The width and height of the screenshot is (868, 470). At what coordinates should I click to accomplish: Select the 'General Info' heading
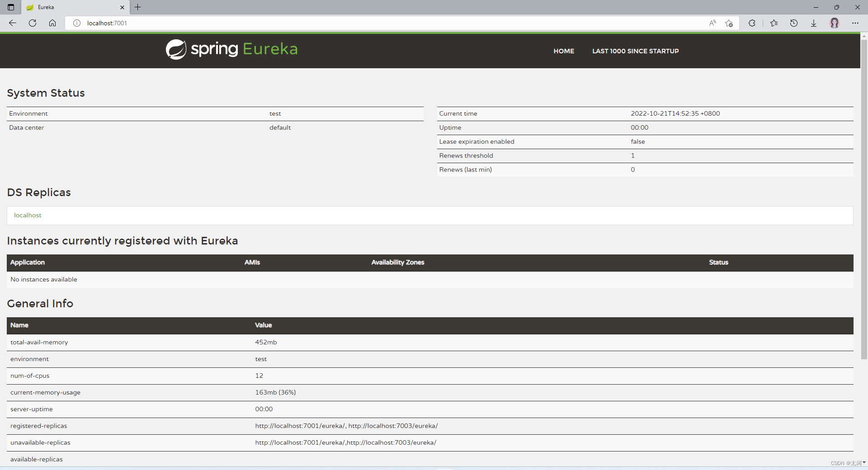pyautogui.click(x=40, y=304)
